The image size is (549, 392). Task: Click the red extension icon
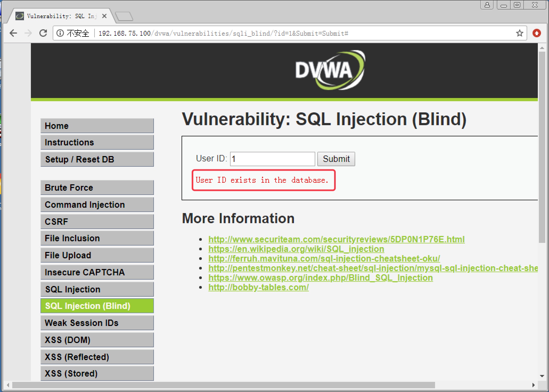point(536,33)
